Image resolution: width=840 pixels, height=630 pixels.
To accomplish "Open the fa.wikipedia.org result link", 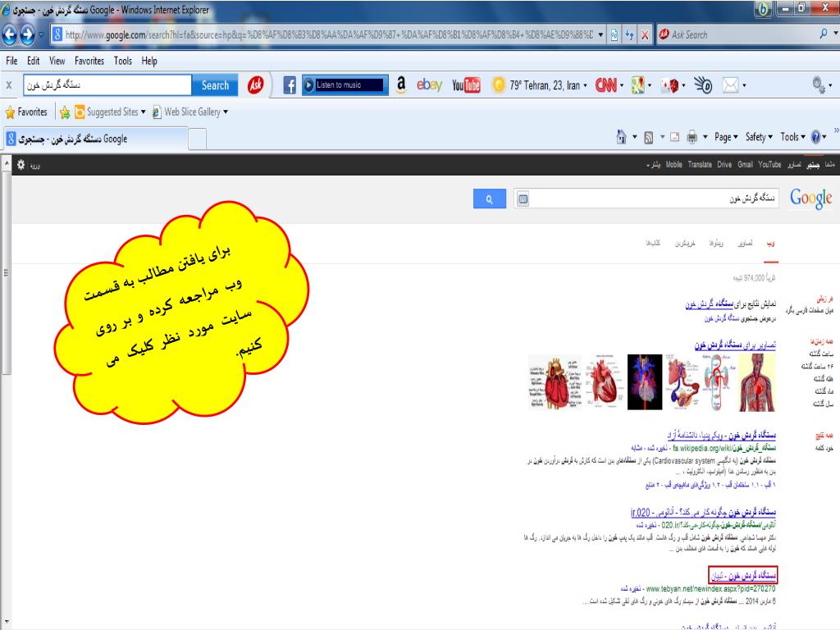I will (721, 435).
